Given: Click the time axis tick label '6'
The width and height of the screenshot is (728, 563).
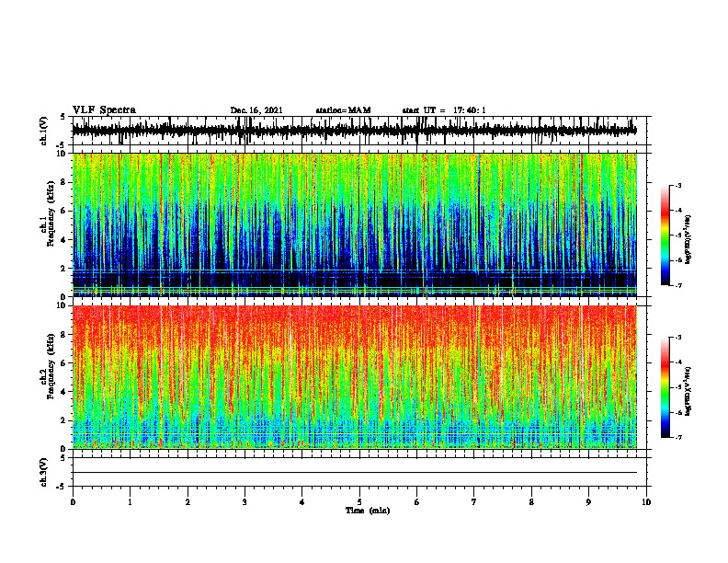Looking at the screenshot, I should (417, 502).
